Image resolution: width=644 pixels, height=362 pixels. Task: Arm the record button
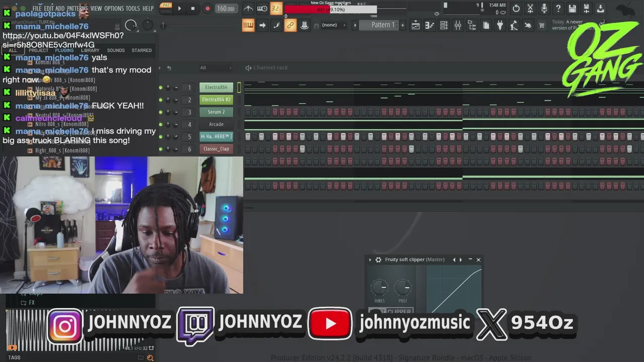(x=207, y=9)
